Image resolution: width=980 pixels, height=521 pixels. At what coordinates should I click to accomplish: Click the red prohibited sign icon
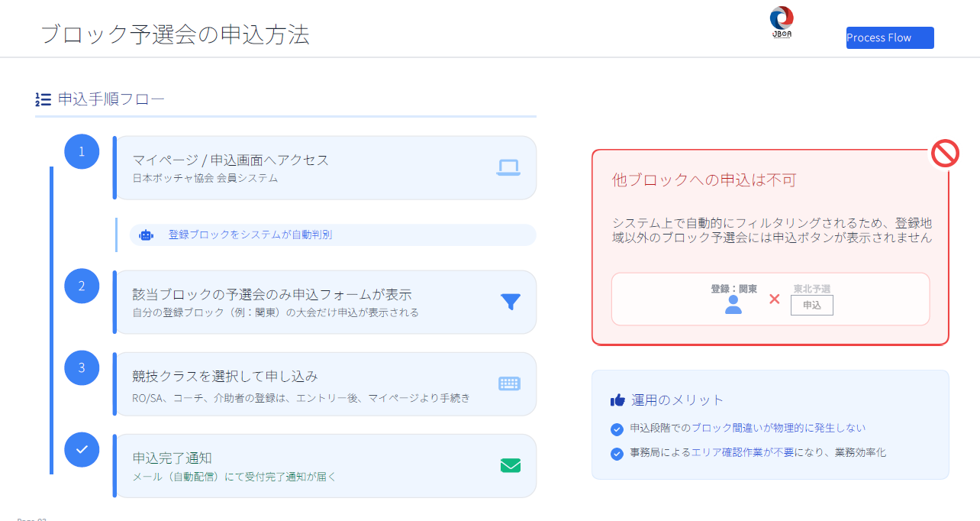point(945,154)
